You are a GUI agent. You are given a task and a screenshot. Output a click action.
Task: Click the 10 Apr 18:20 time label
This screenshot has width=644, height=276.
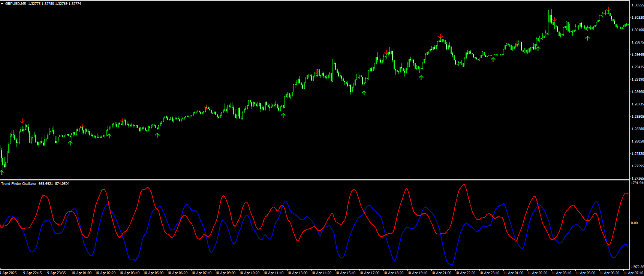pyautogui.click(x=393, y=273)
